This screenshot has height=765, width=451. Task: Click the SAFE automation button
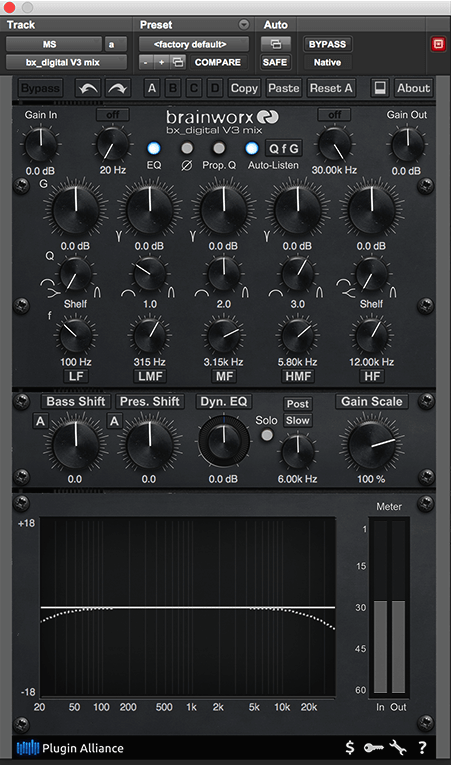click(x=276, y=62)
